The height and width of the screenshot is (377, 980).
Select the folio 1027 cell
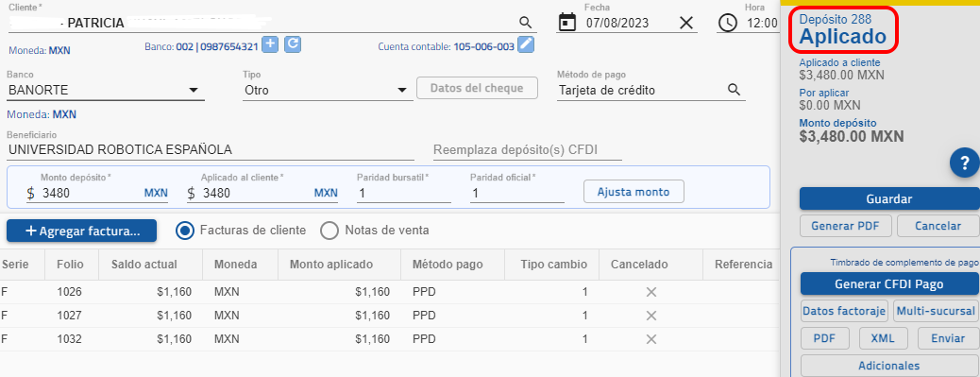(69, 316)
